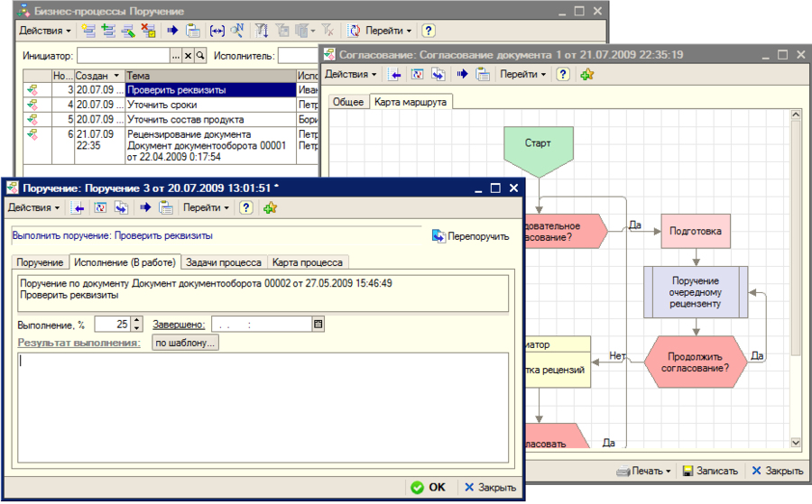Click the Завершено link label
The width and height of the screenshot is (812, 504).
coord(179,325)
